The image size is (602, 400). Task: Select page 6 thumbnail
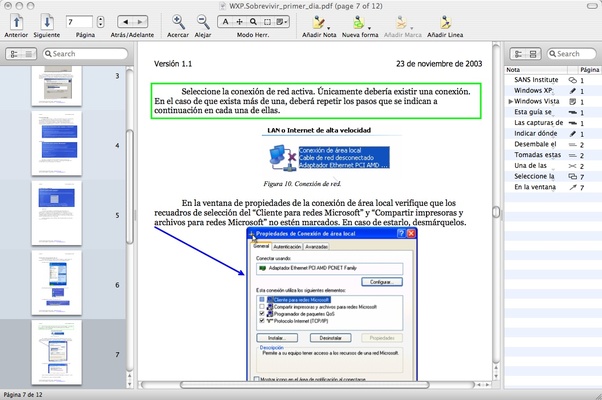(57, 283)
